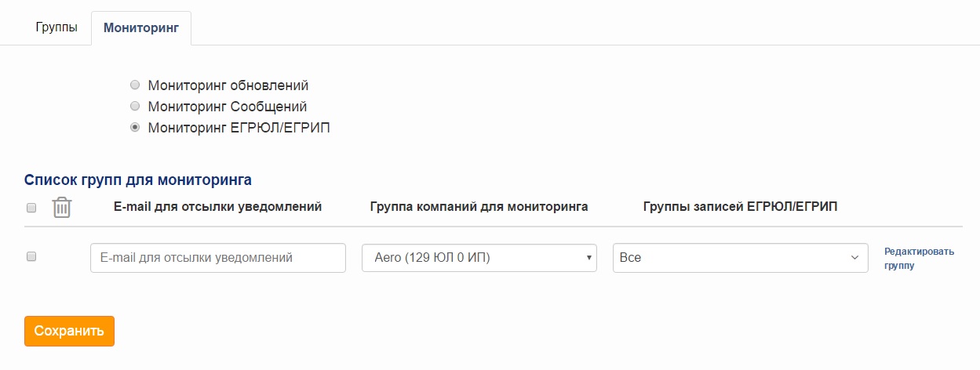Viewport: 980px width, 370px height.
Task: Open the 'Мониторинг' tab
Action: click(141, 27)
